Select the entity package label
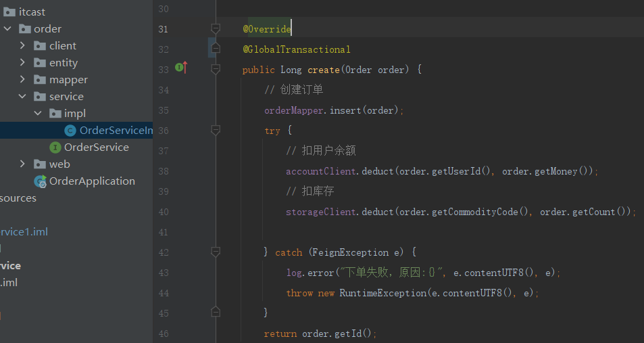Screen dimensions: 644x343 pyautogui.click(x=64, y=62)
